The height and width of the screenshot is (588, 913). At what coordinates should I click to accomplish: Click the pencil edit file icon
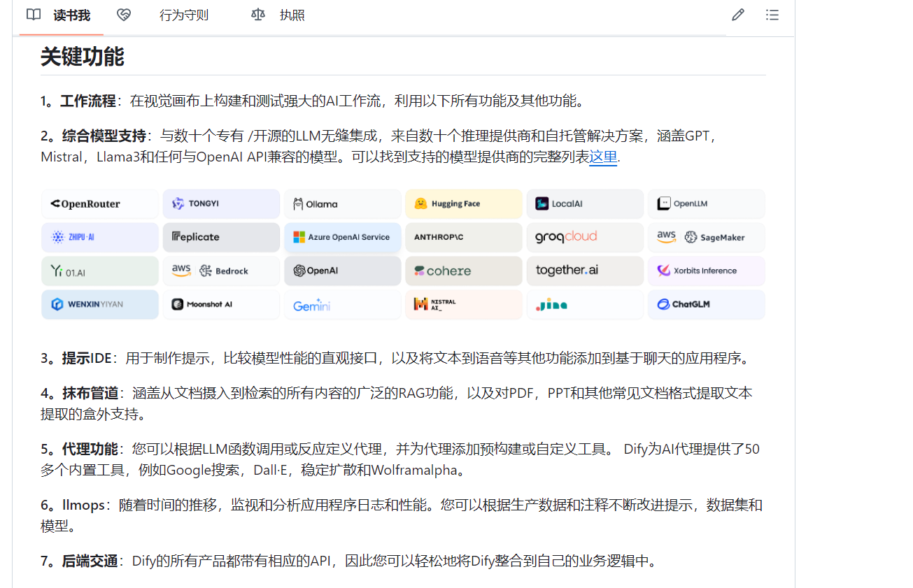738,15
